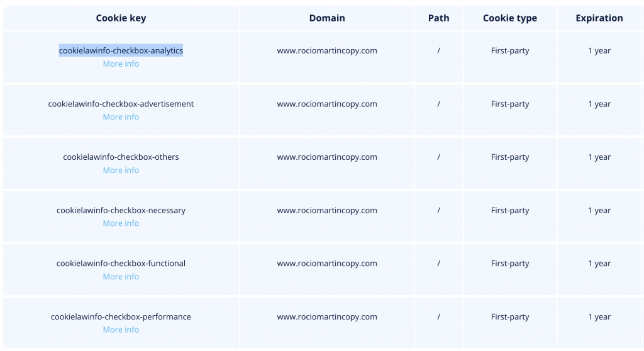Open More info under cookielawinfo-checkbox-advertisement
This screenshot has height=351, width=644.
point(121,117)
